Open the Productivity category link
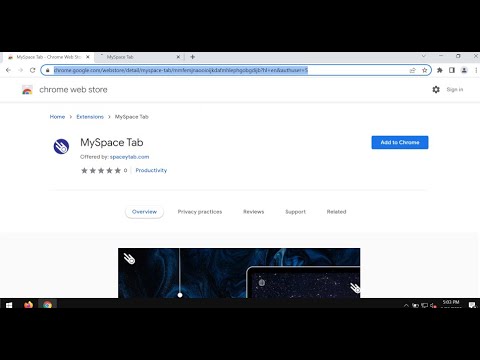The height and width of the screenshot is (360, 480). 151,170
